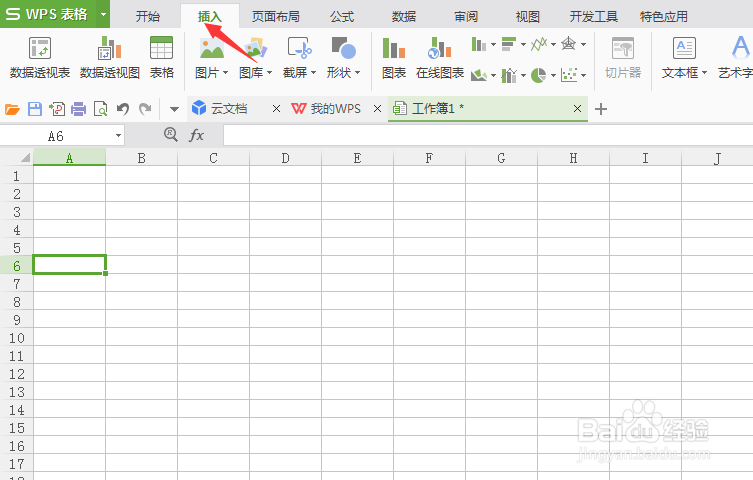Screen dimensions: 753x480
Task: Undo the last action
Action: tap(123, 109)
